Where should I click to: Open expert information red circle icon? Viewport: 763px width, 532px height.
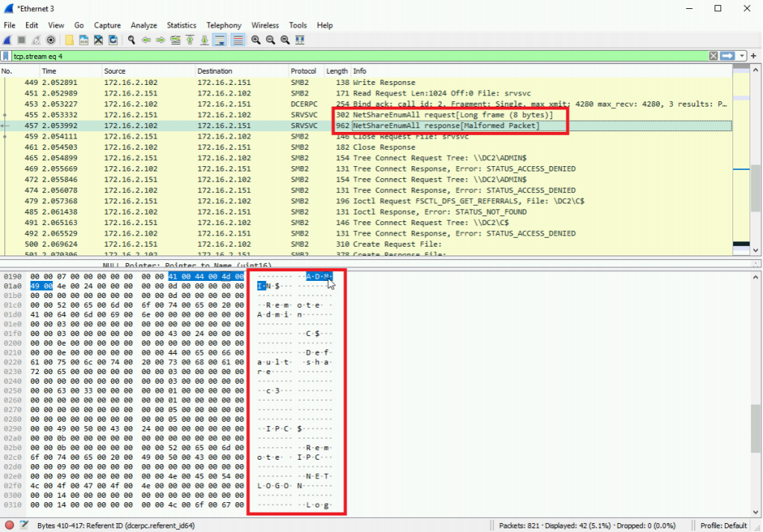pos(9,525)
